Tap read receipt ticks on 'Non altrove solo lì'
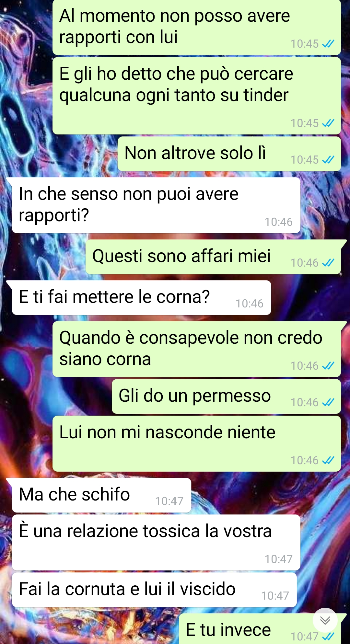 pyautogui.click(x=328, y=160)
